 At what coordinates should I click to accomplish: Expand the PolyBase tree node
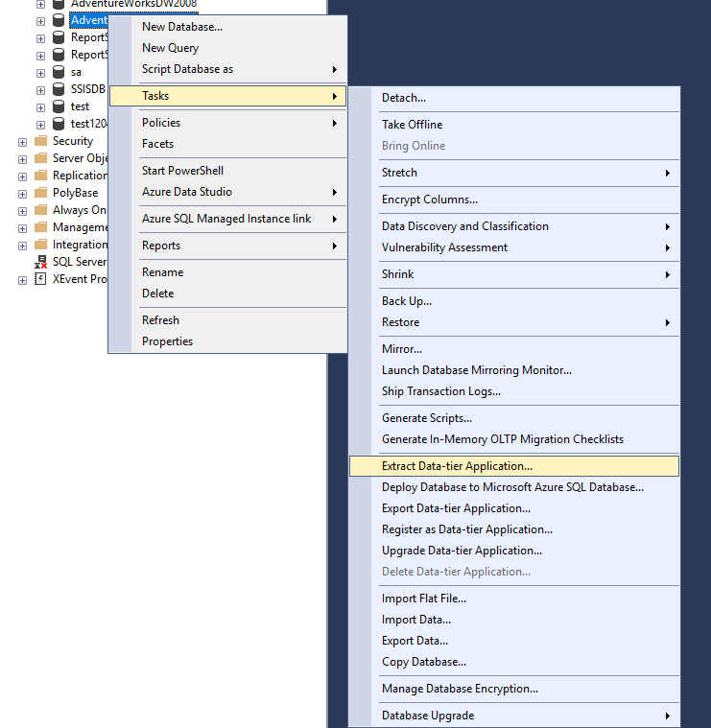pyautogui.click(x=22, y=194)
